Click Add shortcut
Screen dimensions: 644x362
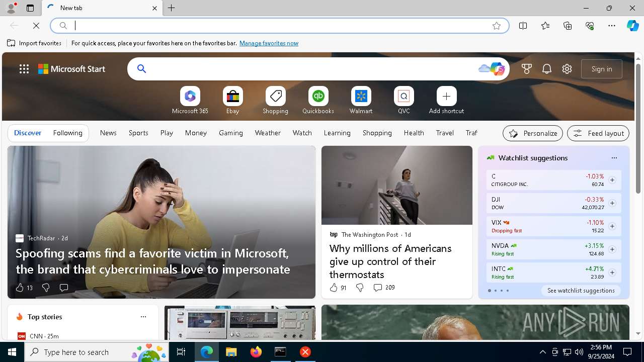point(447,101)
